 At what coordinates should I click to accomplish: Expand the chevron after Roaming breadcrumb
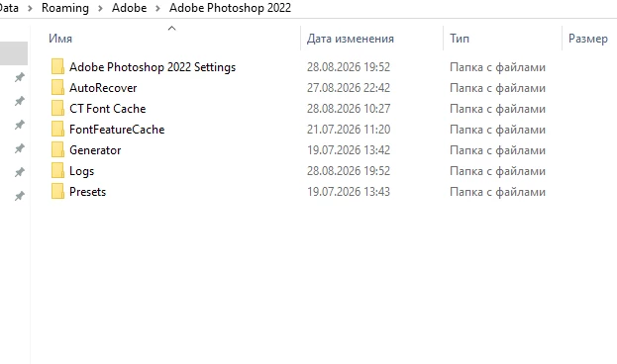click(100, 8)
